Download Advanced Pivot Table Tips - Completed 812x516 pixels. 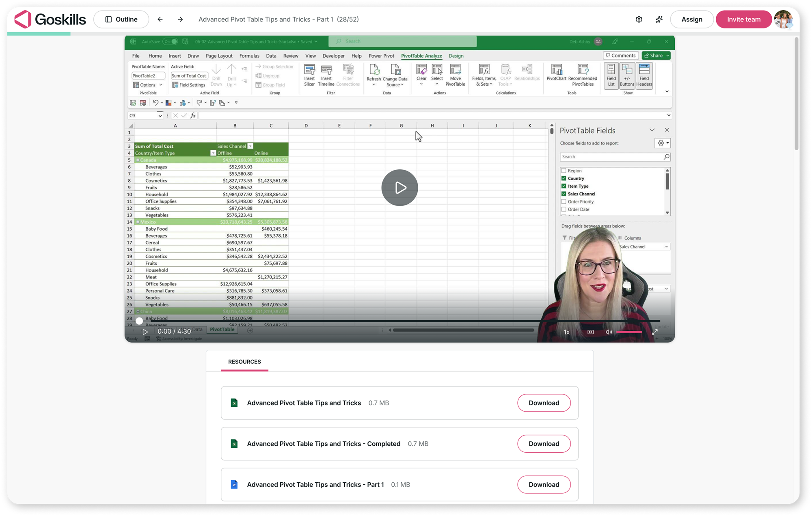544,444
